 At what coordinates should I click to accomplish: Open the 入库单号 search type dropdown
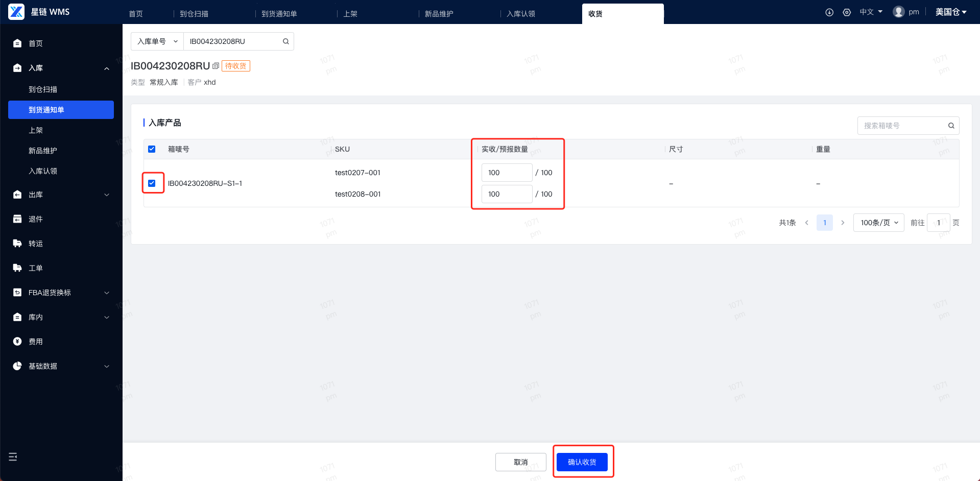click(x=157, y=41)
